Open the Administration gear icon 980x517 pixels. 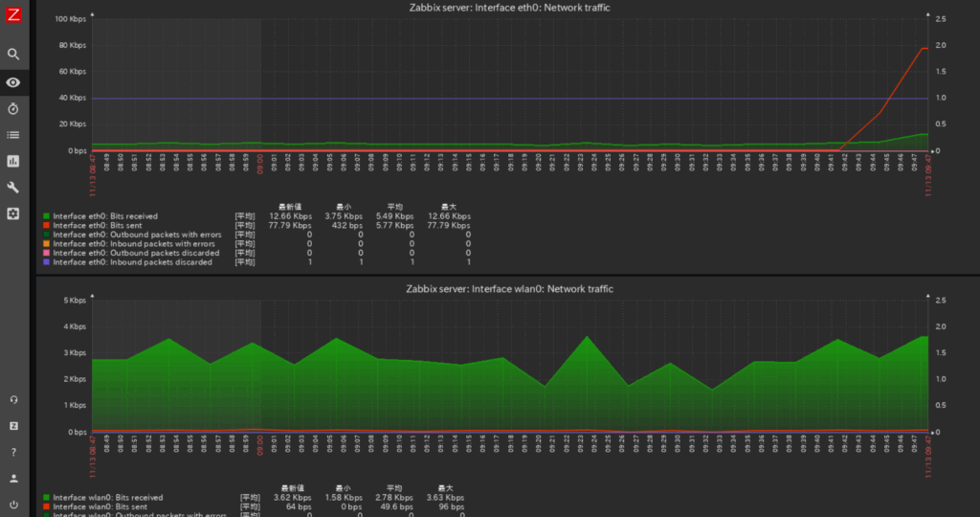click(13, 214)
